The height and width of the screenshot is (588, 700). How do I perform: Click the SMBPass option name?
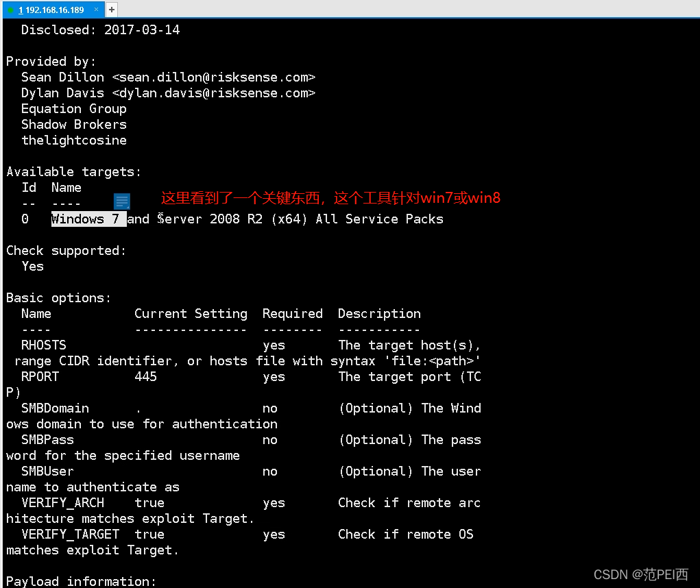(47, 440)
